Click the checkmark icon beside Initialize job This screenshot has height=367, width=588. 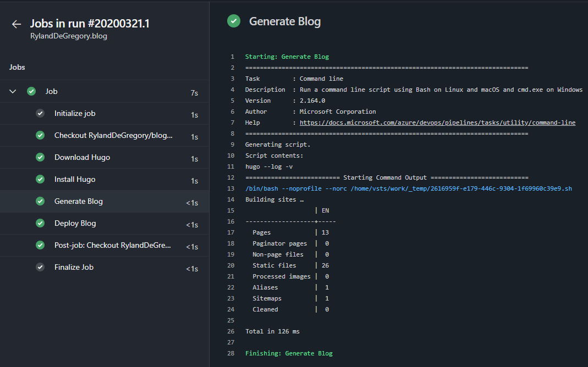(40, 113)
